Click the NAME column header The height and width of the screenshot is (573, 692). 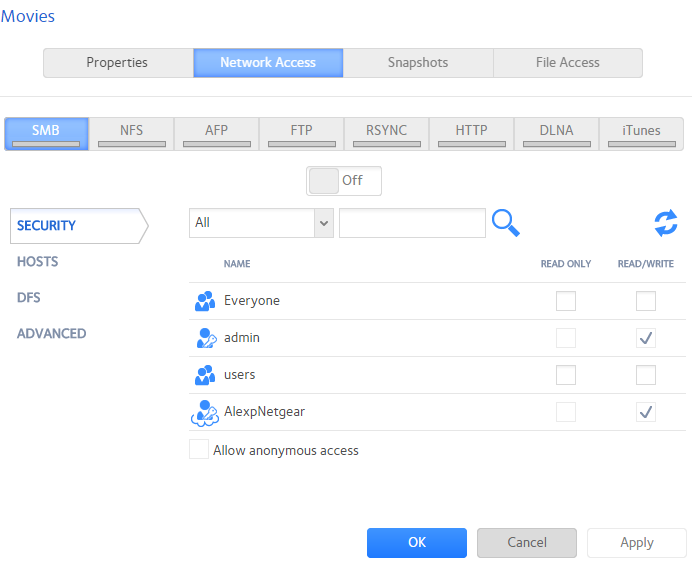pos(237,264)
